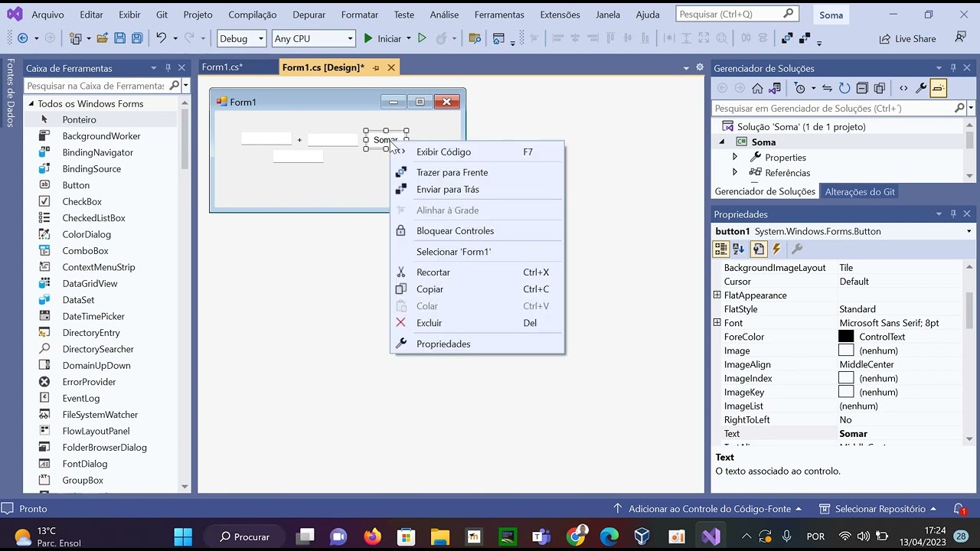The width and height of the screenshot is (980, 551).
Task: Open the Any CPU platform dropdown
Action: 314,38
